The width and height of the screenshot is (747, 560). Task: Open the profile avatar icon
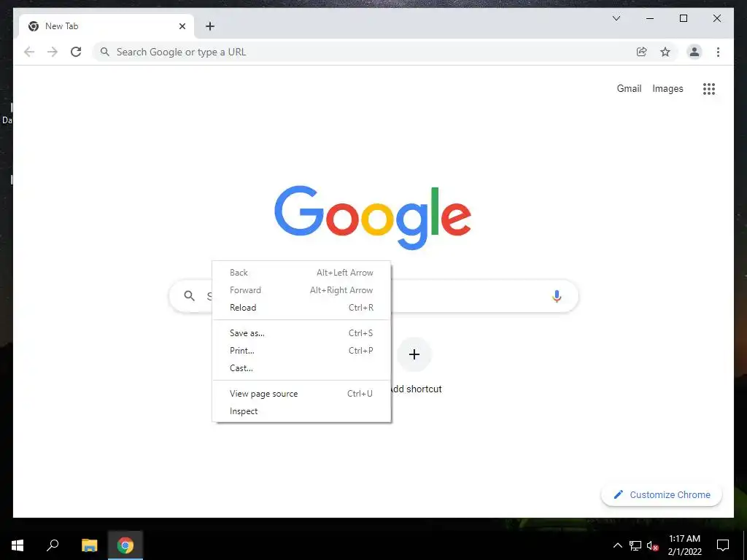pos(694,52)
